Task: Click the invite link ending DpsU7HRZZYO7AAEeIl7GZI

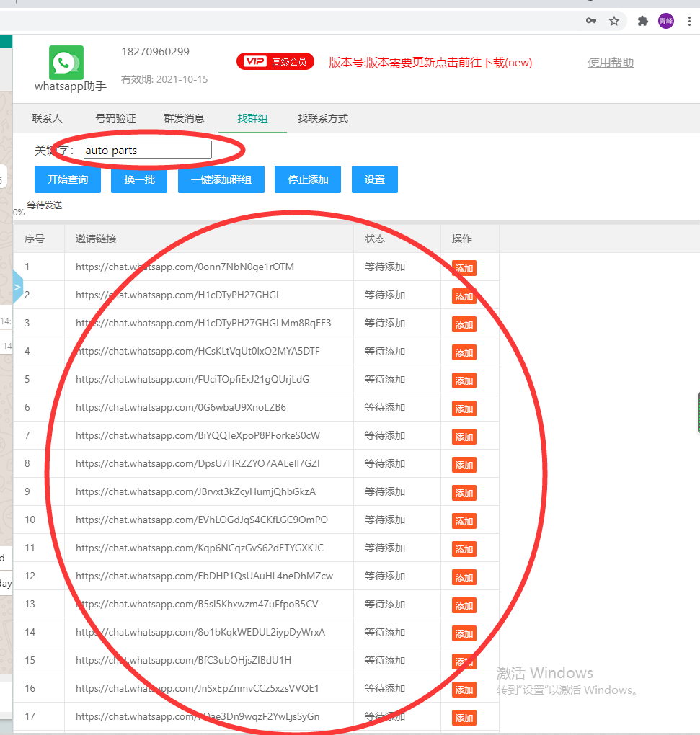Action: [x=198, y=463]
